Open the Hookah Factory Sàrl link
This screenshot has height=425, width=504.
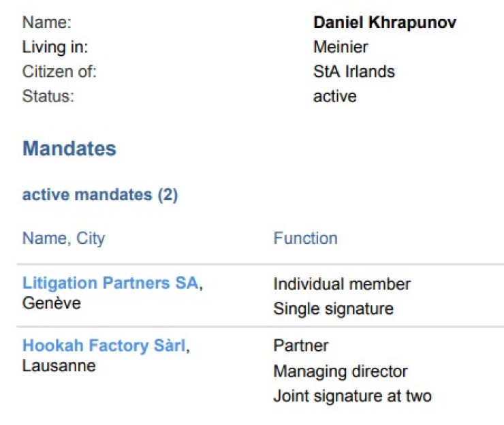point(104,345)
